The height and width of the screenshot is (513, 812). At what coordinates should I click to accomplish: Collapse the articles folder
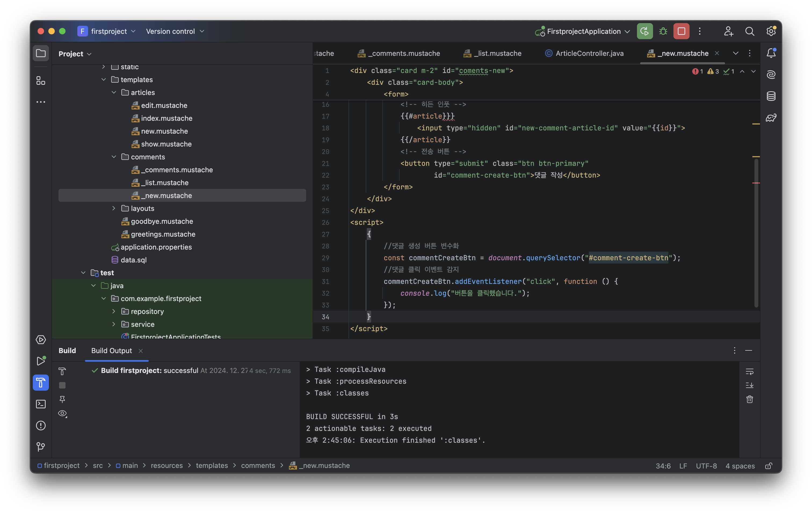tap(114, 92)
